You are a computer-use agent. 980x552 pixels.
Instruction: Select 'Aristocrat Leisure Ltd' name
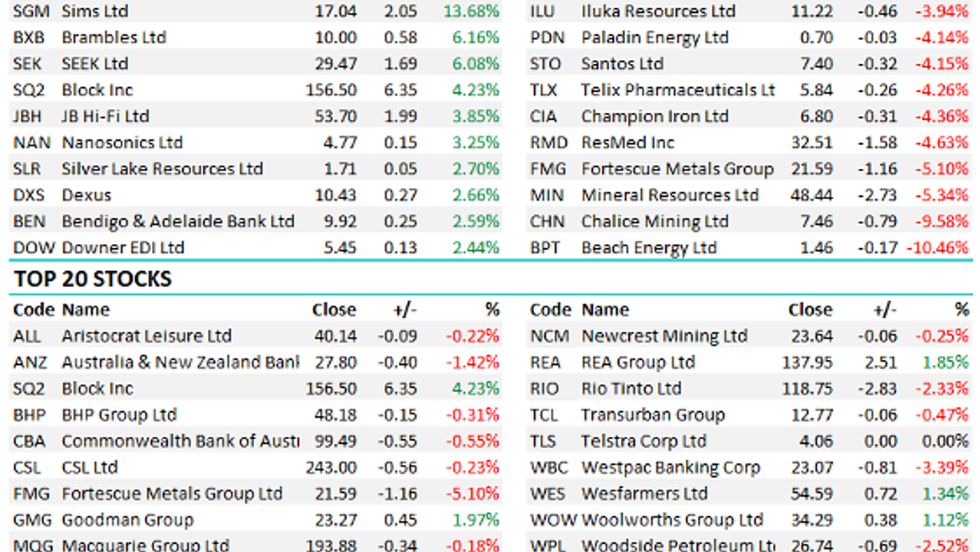click(146, 336)
